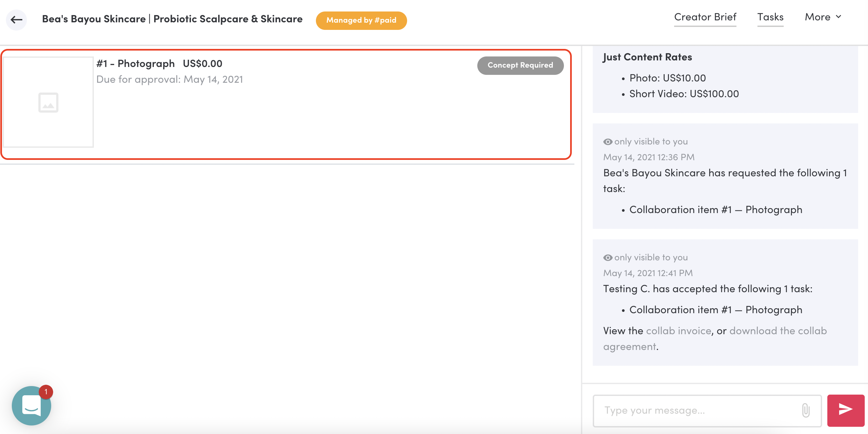This screenshot has width=868, height=434.
Task: Open the collab invoice link
Action: click(x=678, y=331)
